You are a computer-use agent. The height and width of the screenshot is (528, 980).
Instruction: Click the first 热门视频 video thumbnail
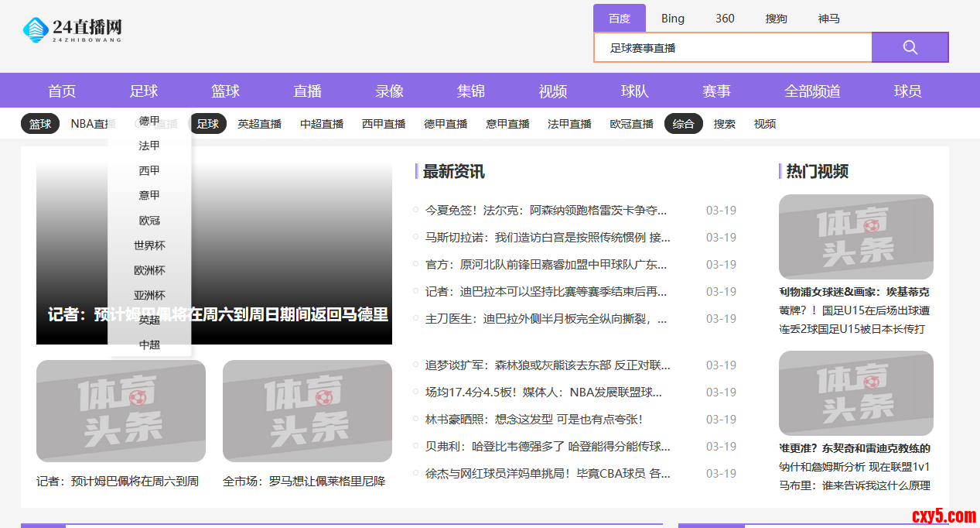pyautogui.click(x=855, y=237)
